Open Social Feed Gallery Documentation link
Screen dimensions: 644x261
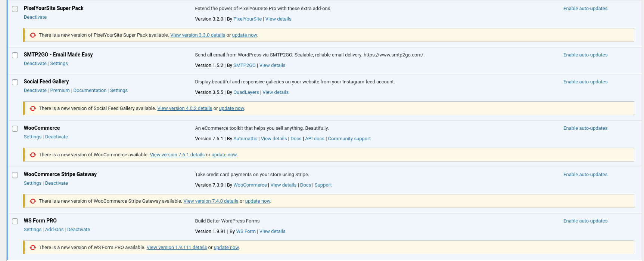tap(90, 90)
